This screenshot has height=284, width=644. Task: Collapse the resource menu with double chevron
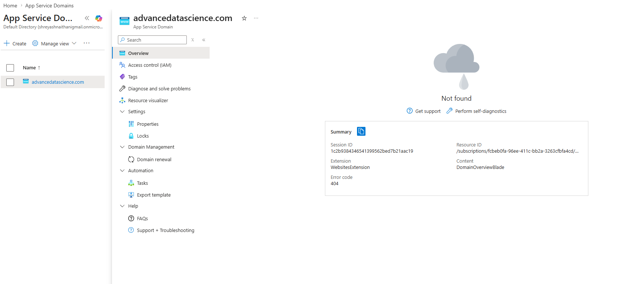pyautogui.click(x=204, y=40)
